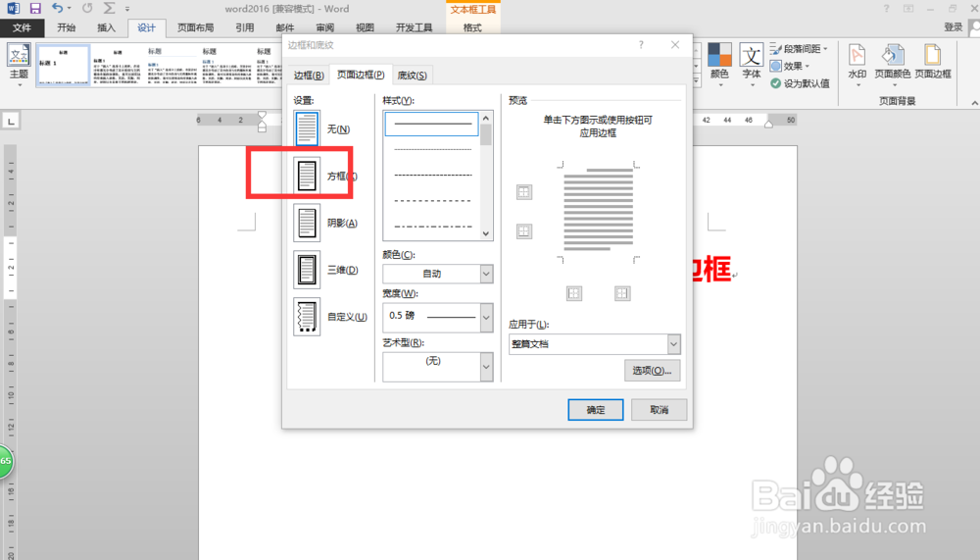Close the Borders and Shading dialog

tap(675, 45)
